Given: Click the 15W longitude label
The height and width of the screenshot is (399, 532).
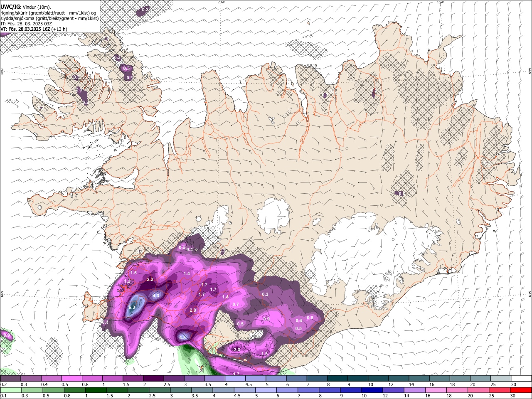Looking at the screenshot, I should (x=440, y=2).
